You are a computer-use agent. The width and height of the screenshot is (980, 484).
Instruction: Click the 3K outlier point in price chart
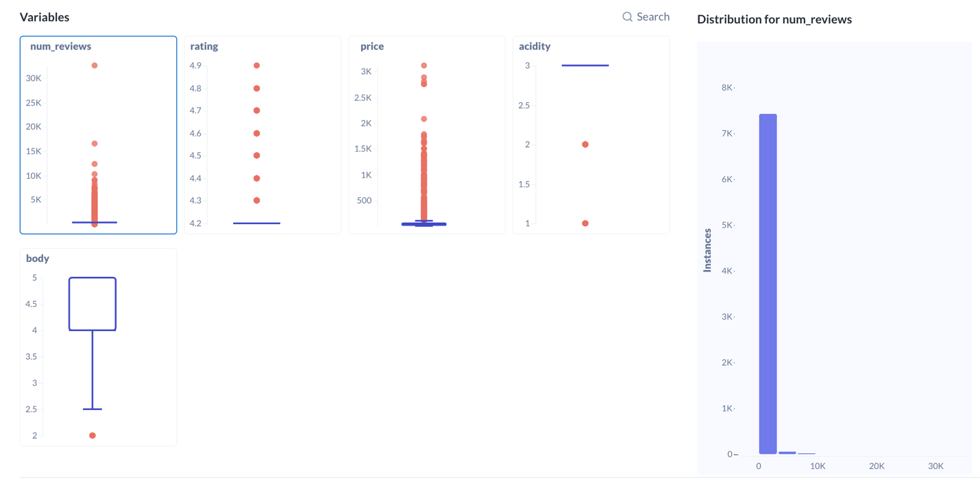click(x=424, y=65)
